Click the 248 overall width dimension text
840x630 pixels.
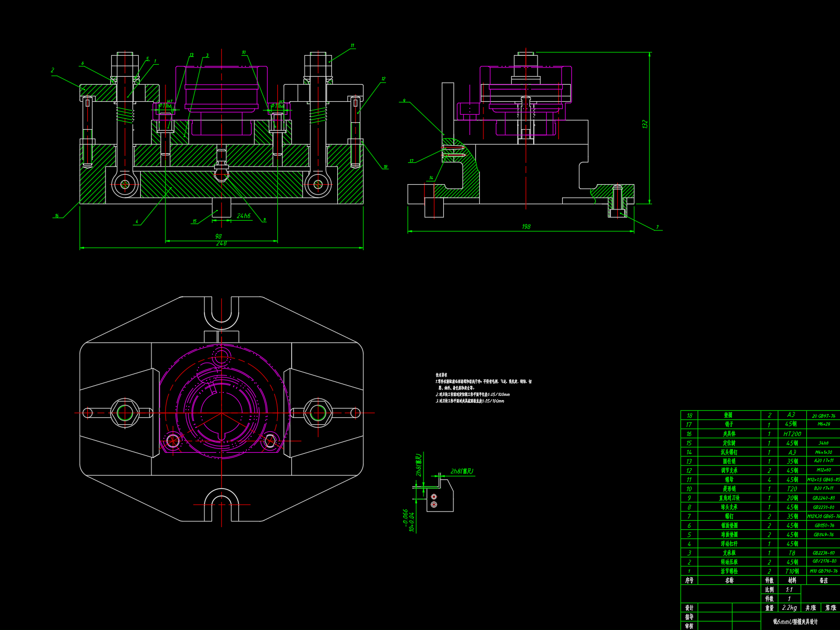tap(221, 244)
